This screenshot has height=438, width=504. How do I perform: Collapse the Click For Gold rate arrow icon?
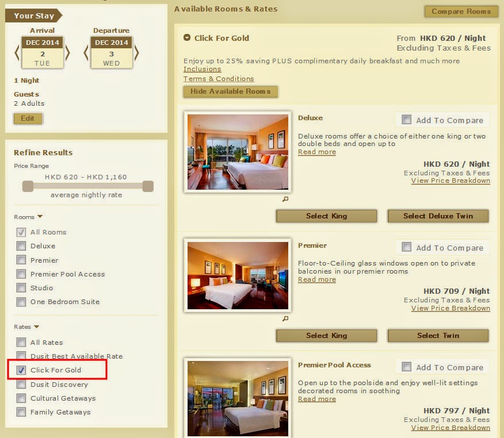(x=187, y=37)
